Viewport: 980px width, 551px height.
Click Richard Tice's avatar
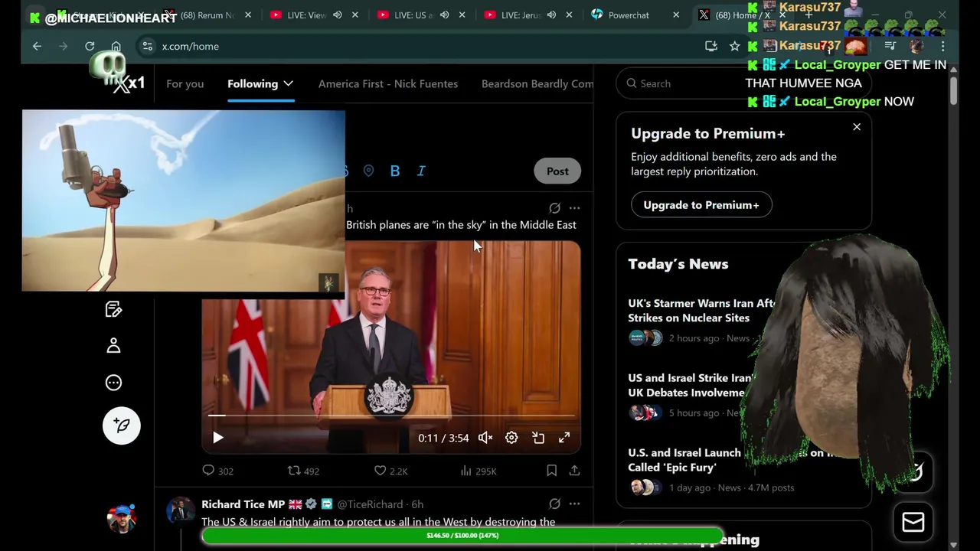click(181, 510)
